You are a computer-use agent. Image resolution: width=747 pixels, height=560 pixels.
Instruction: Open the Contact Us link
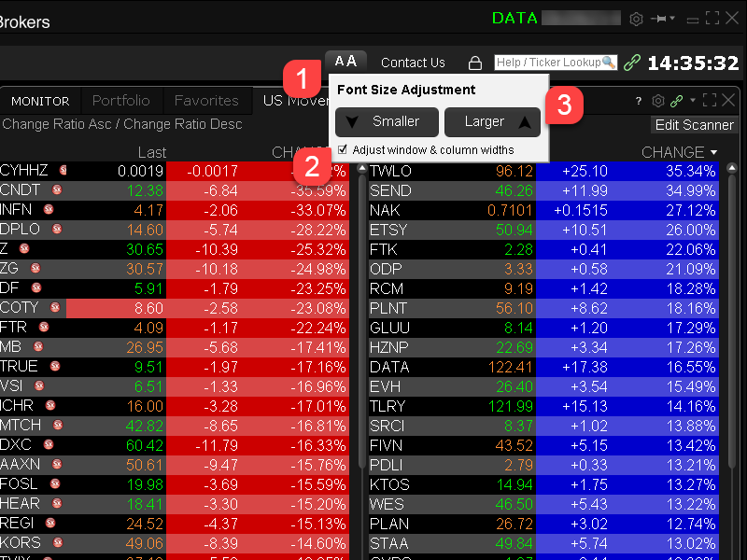(x=413, y=63)
